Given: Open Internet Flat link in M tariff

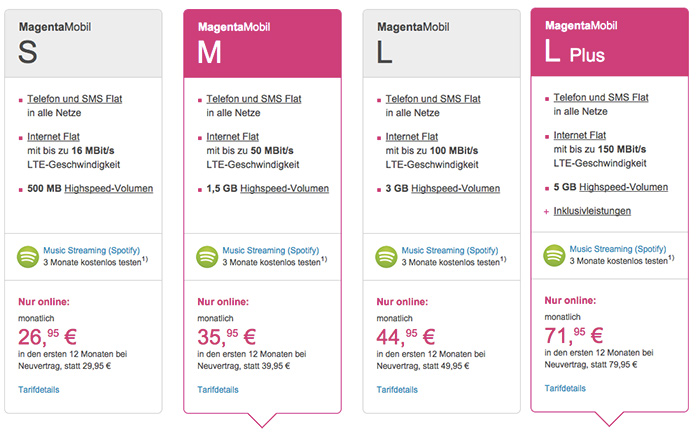Looking at the screenshot, I should pyautogui.click(x=233, y=137).
